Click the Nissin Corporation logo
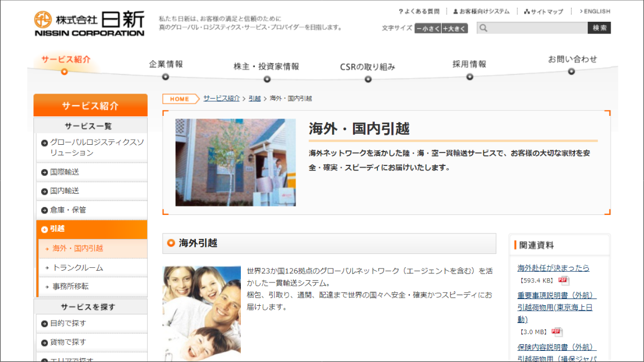The height and width of the screenshot is (362, 644). coord(89,24)
